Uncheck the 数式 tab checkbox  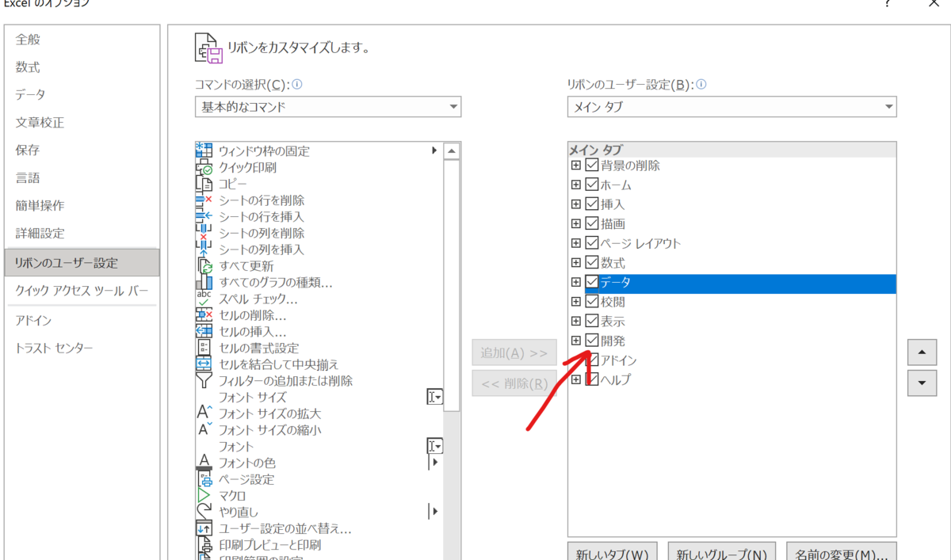click(x=591, y=262)
